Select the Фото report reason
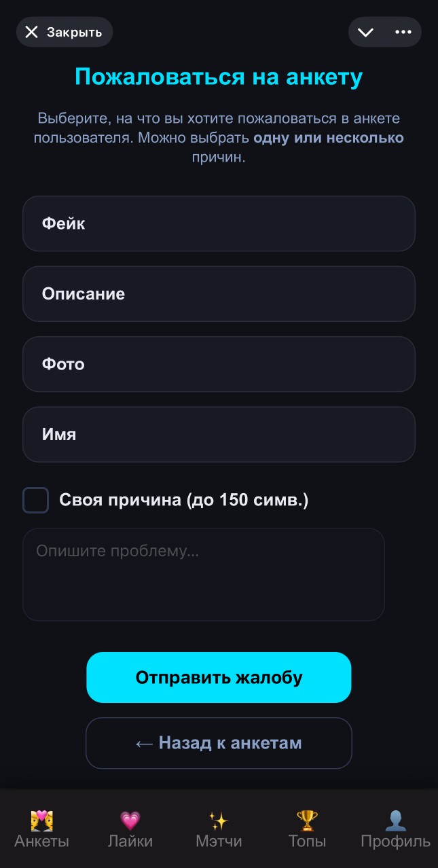 coord(219,364)
